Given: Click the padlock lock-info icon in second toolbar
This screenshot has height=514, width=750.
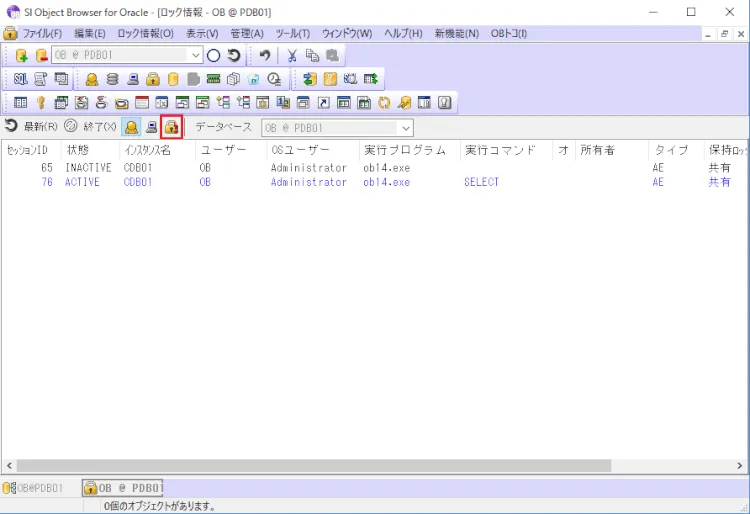Looking at the screenshot, I should click(x=153, y=79).
